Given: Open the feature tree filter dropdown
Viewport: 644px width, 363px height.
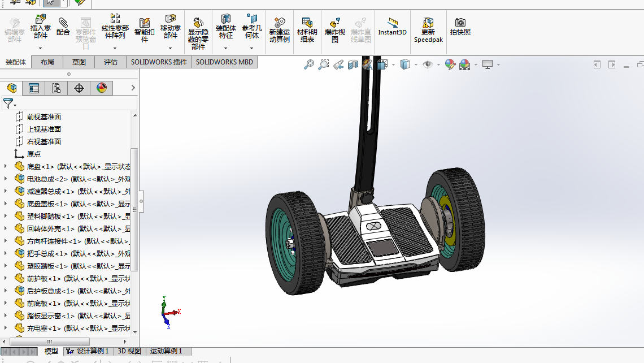Looking at the screenshot, I should (10, 103).
